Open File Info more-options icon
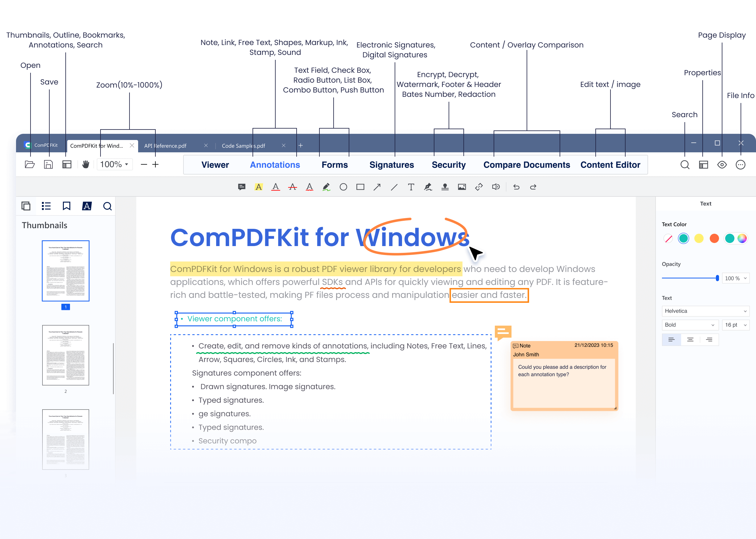Image resolution: width=756 pixels, height=539 pixels. [x=740, y=165]
